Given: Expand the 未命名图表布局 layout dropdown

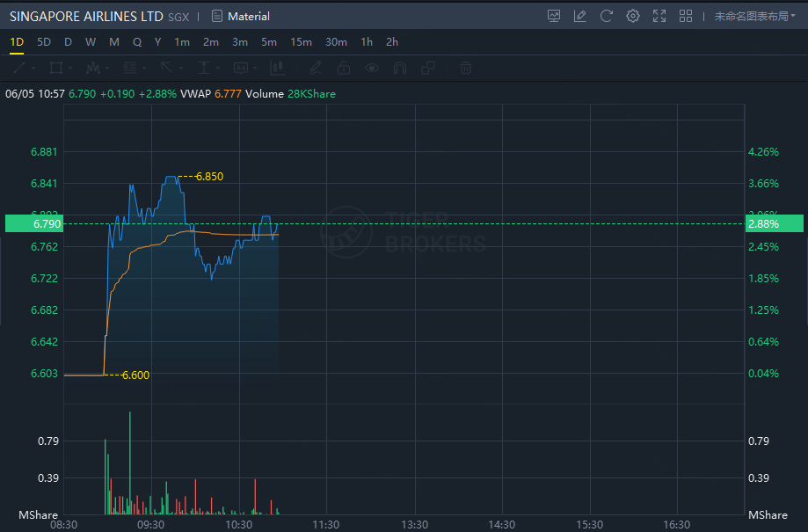Looking at the screenshot, I should (754, 17).
